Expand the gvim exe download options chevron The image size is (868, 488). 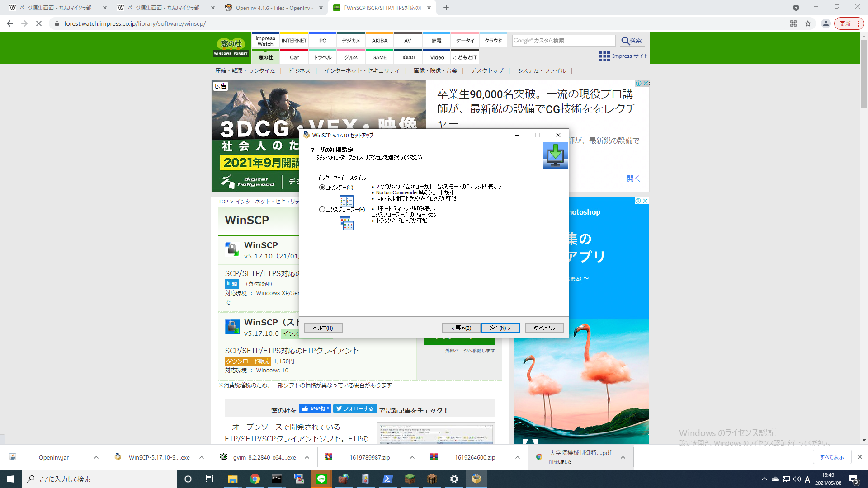307,457
